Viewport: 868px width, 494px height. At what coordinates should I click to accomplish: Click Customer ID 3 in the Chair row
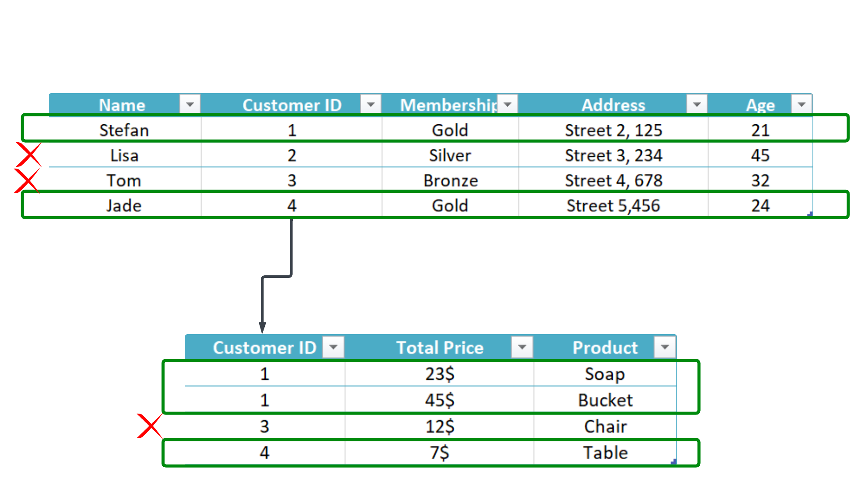point(264,426)
